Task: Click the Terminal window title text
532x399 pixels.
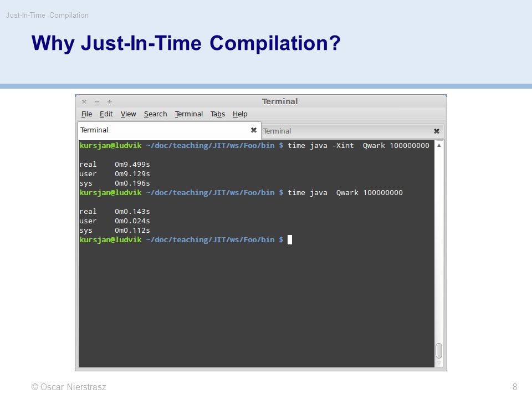Action: click(x=280, y=101)
